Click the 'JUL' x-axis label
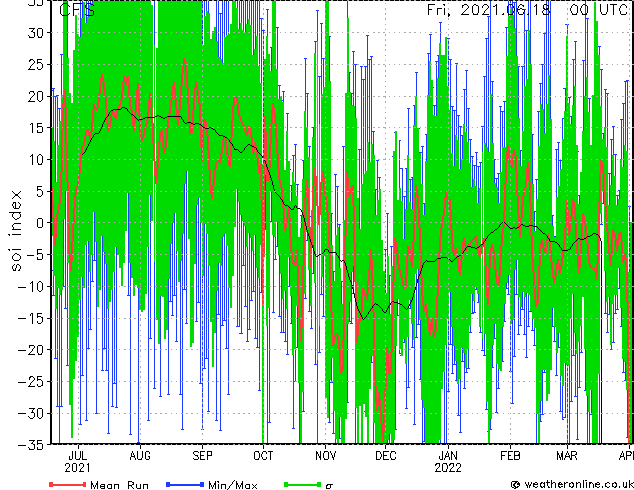 (x=78, y=456)
